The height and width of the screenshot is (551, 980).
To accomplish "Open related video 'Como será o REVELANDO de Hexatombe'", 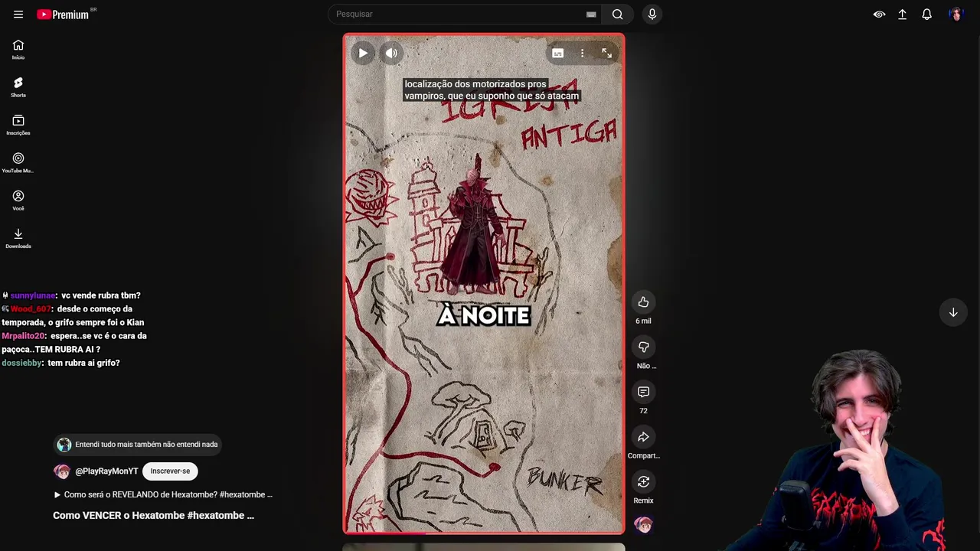I will (x=163, y=495).
